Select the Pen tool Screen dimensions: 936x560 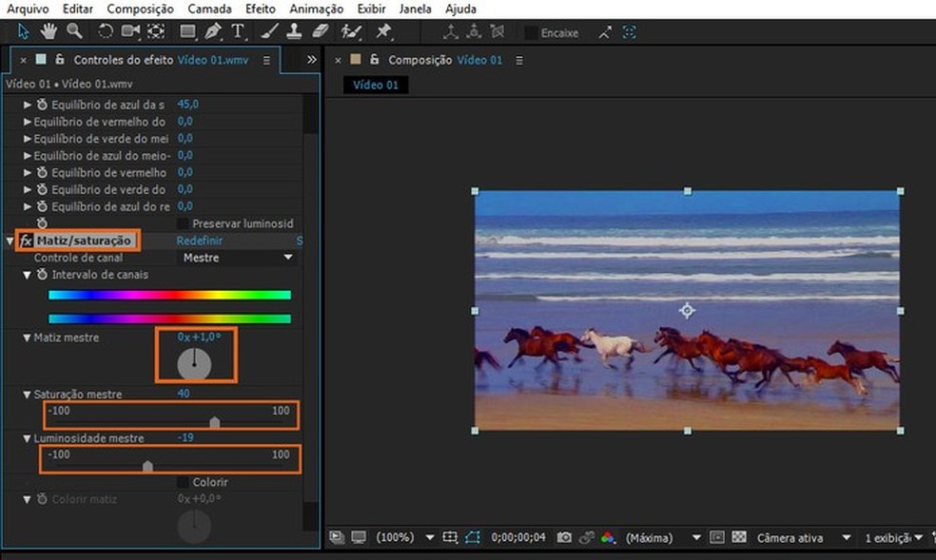click(213, 31)
